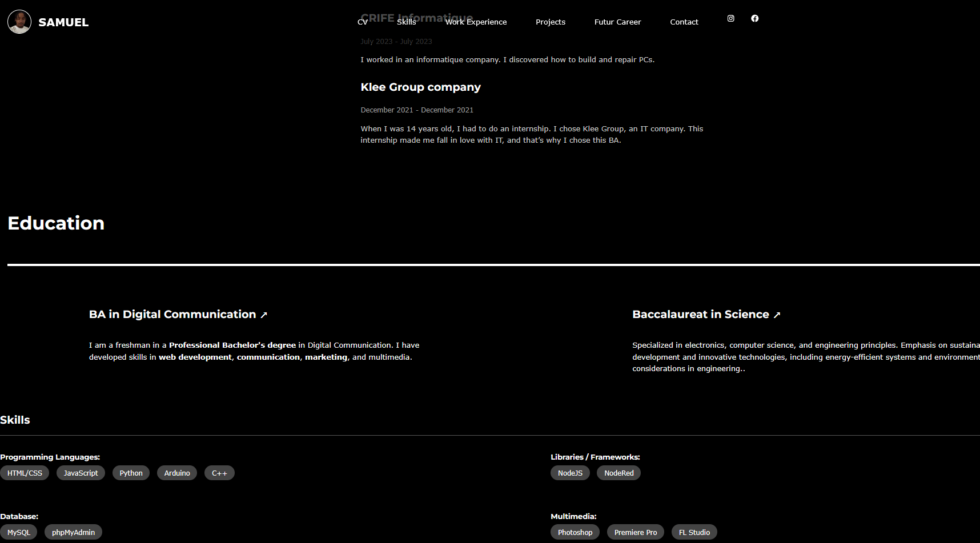Image resolution: width=980 pixels, height=543 pixels.
Task: Open the Futur Career nav link
Action: (617, 22)
